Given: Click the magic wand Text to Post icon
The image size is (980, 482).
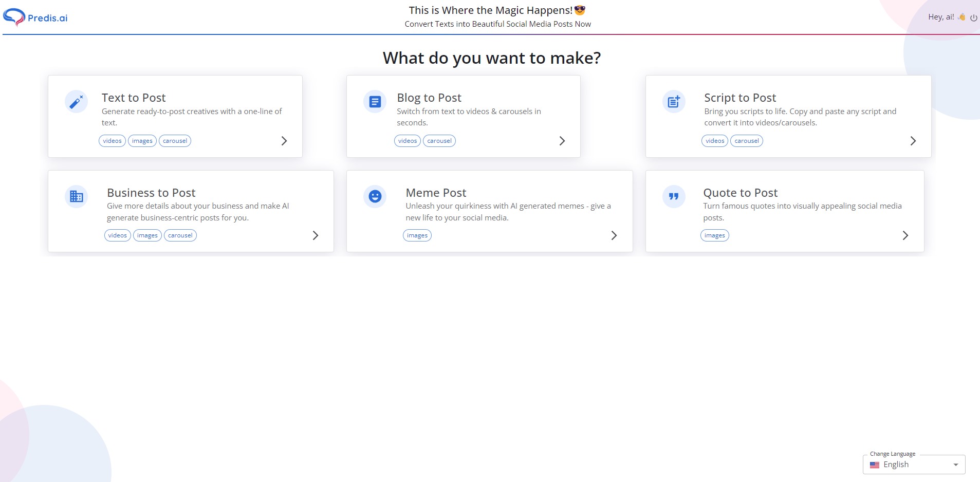Looking at the screenshot, I should pyautogui.click(x=76, y=102).
